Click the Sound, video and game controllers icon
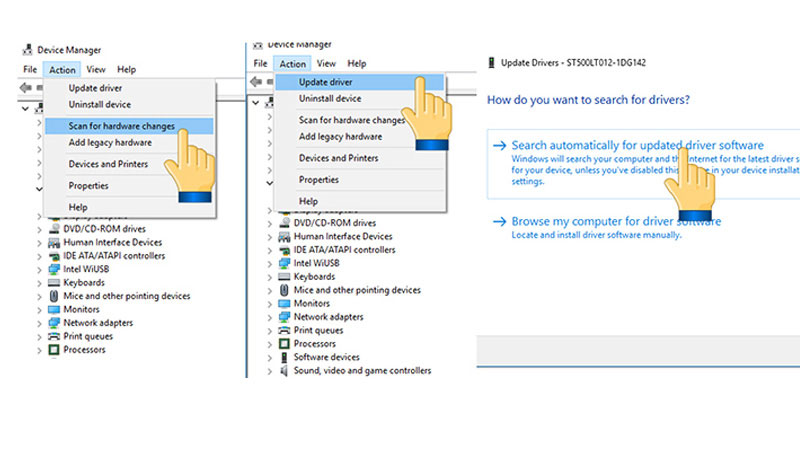This screenshot has width=800, height=450. click(x=284, y=370)
